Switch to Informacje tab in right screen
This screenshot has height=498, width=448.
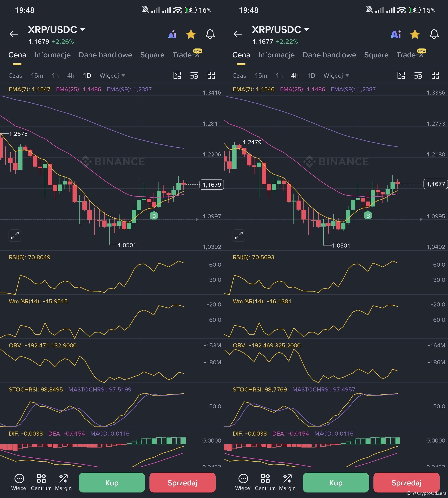[x=277, y=55]
